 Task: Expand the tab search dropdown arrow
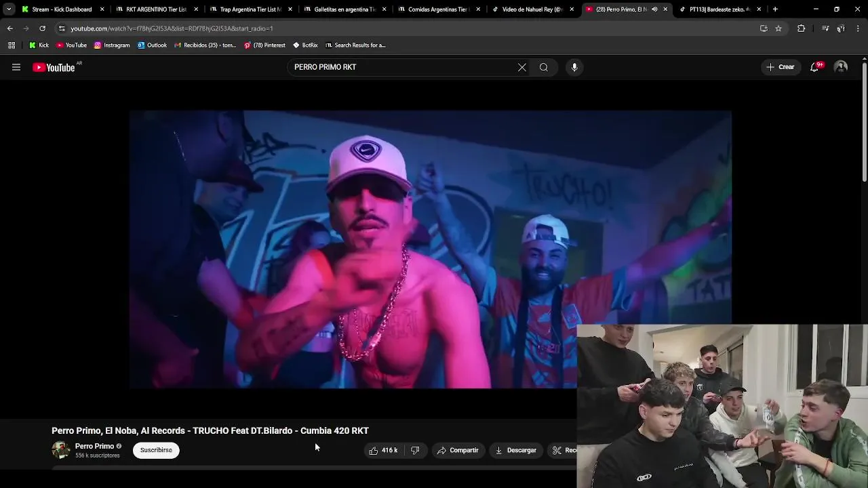click(9, 9)
